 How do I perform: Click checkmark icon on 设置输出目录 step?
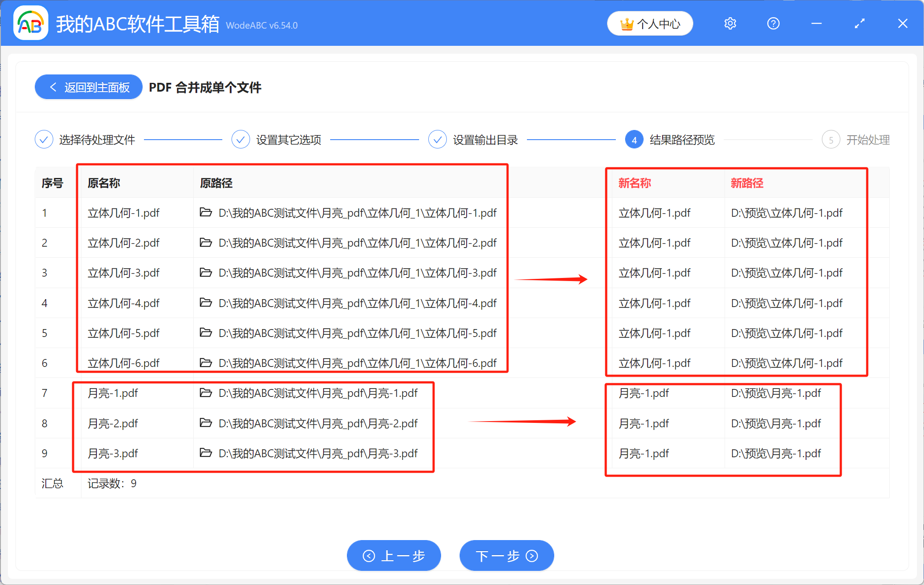pos(437,139)
